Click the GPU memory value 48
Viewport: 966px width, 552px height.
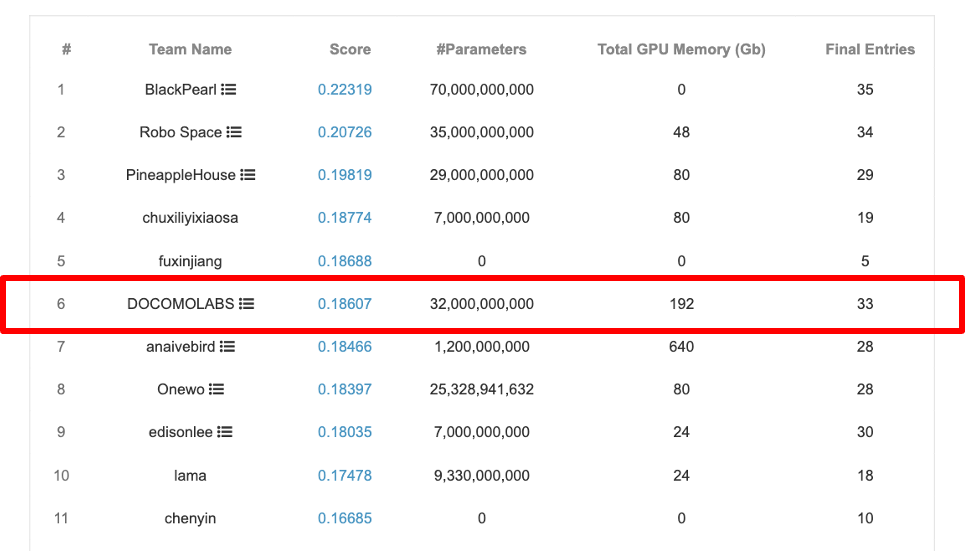[x=681, y=132]
